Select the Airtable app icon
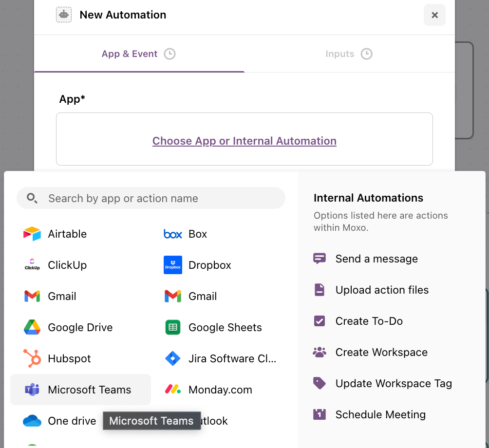The height and width of the screenshot is (448, 489). pyautogui.click(x=32, y=234)
